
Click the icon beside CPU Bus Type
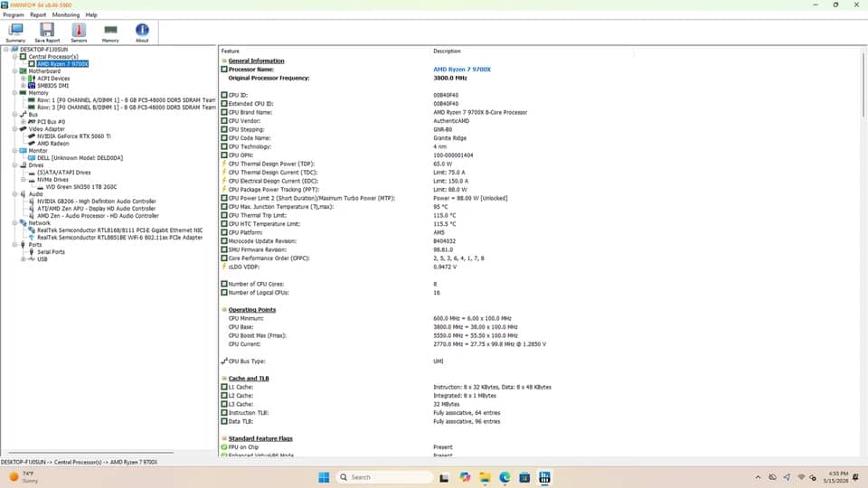[x=224, y=361]
